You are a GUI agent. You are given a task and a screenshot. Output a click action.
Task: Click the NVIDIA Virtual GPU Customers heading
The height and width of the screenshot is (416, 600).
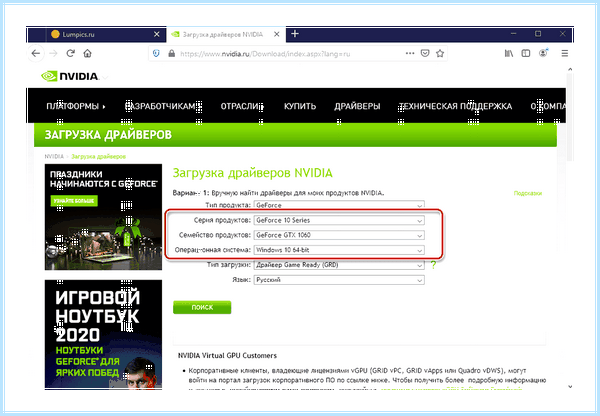227,356
